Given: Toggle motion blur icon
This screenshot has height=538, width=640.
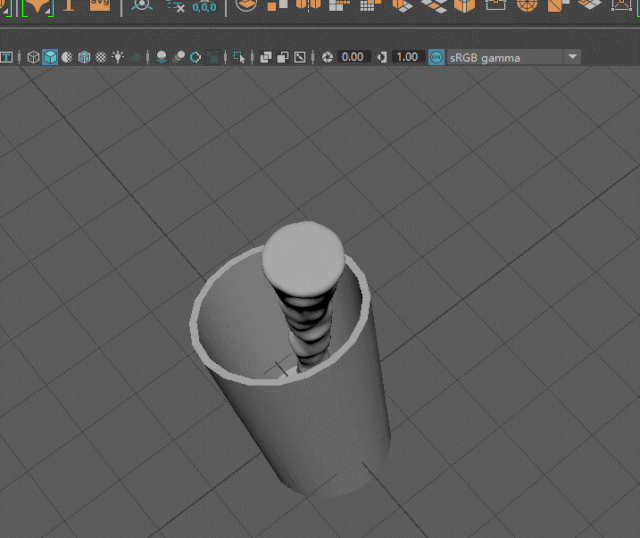Looking at the screenshot, I should (x=179, y=57).
